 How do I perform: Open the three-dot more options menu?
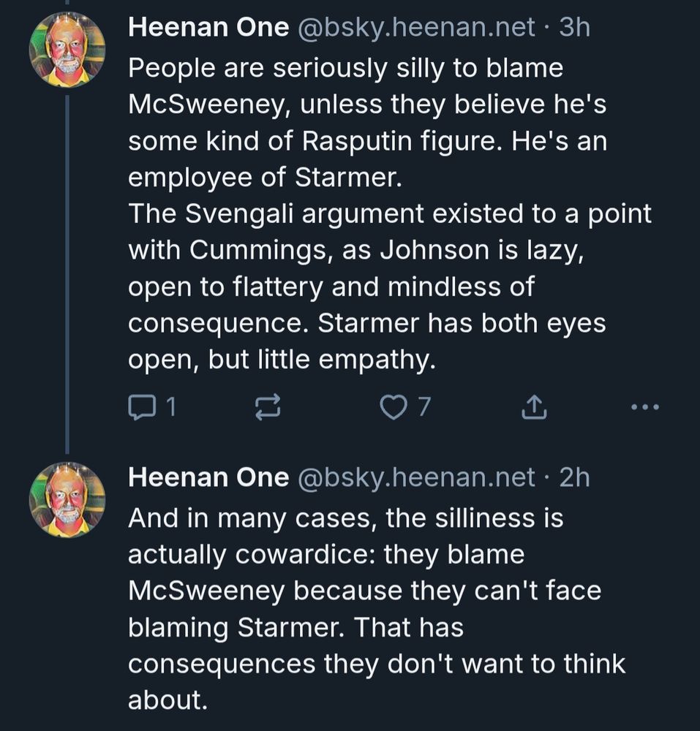coord(644,407)
